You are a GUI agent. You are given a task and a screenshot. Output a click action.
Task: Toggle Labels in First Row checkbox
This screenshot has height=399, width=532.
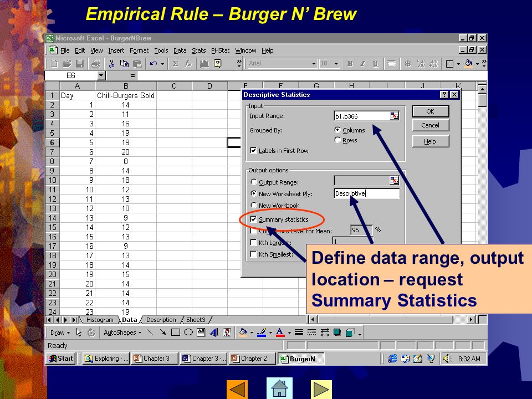tap(253, 150)
